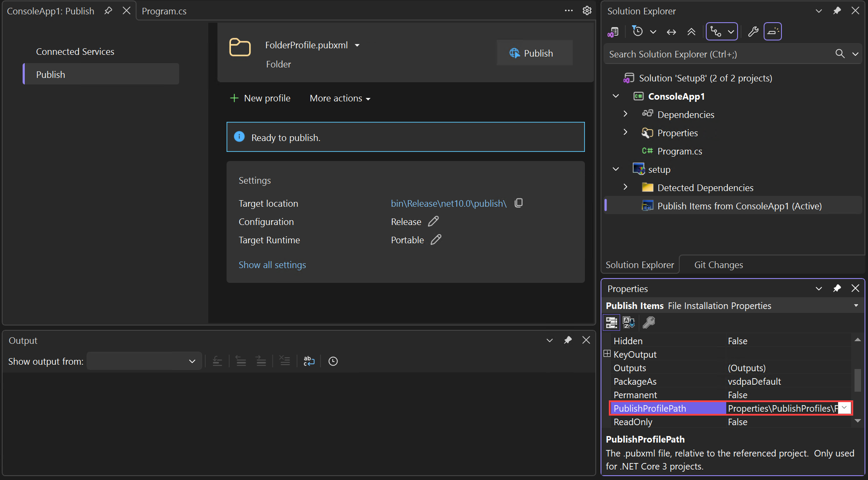The image size is (868, 480).
Task: Edit the PublishProfilePath value field
Action: pyautogui.click(x=783, y=408)
